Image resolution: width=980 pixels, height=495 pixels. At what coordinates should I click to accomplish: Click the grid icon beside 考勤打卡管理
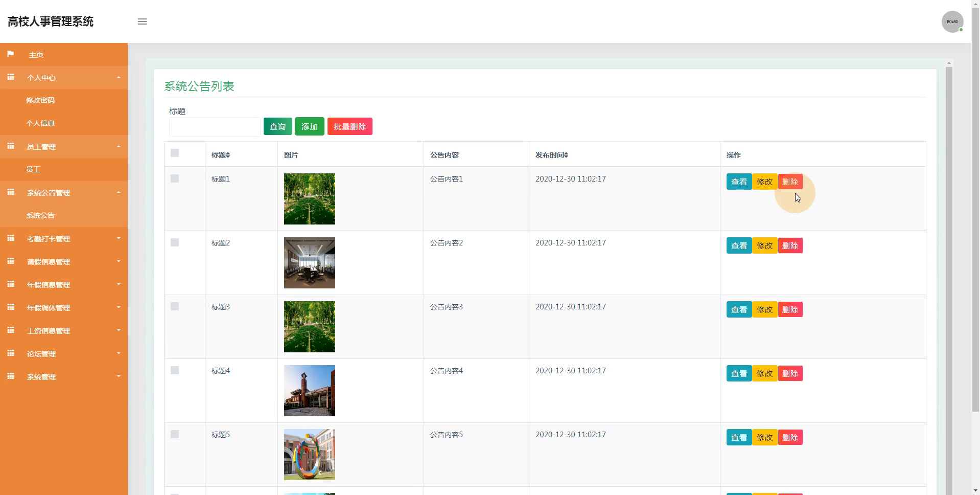(x=10, y=238)
